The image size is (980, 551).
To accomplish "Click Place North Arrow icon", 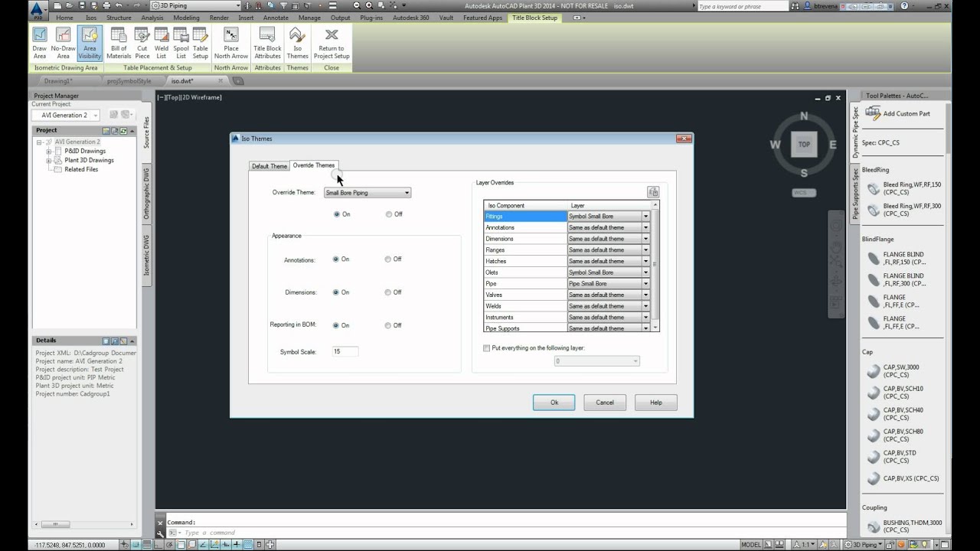I will click(230, 43).
